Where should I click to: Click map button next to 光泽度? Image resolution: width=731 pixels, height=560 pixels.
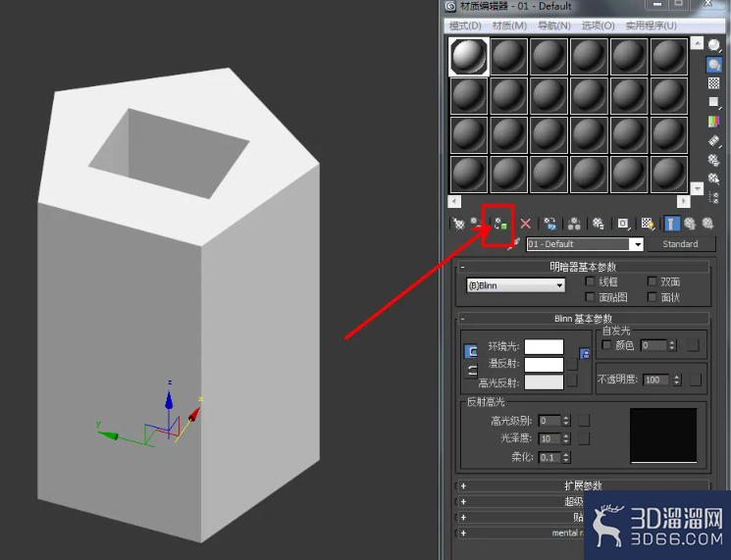(583, 438)
